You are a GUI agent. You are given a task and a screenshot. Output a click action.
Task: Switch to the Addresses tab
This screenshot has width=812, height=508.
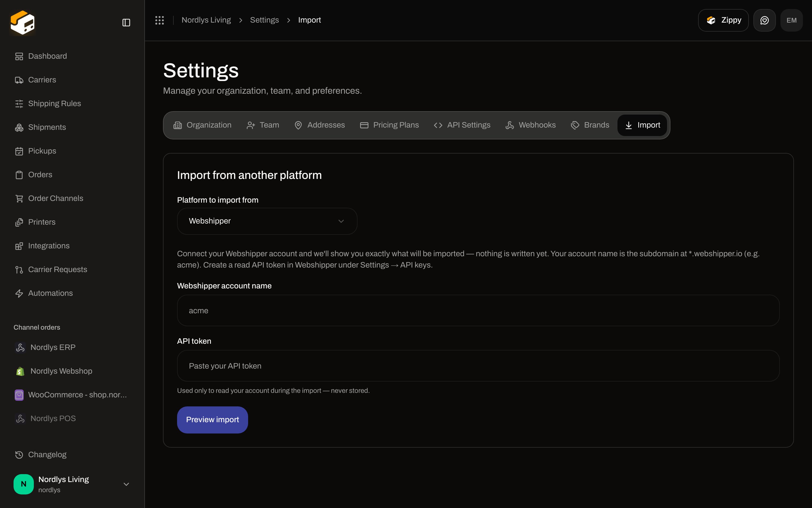(x=319, y=125)
